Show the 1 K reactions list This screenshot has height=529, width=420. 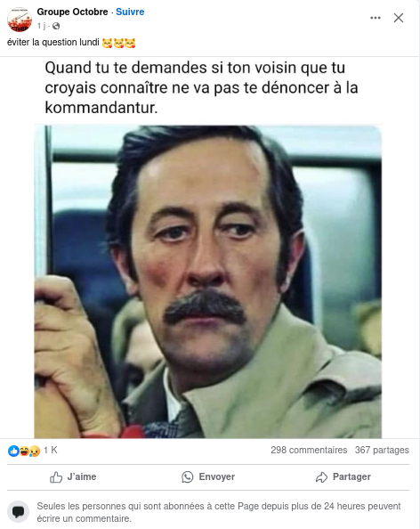pos(51,450)
